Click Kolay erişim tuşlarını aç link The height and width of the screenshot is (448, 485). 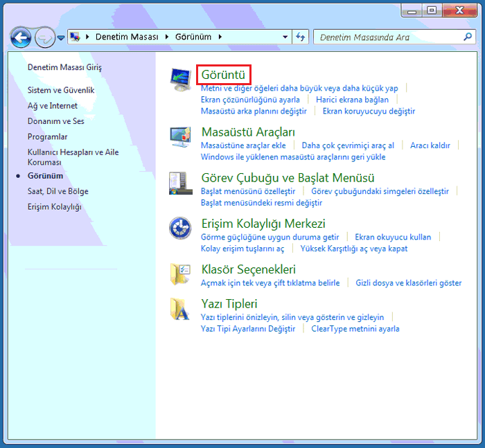pyautogui.click(x=242, y=249)
